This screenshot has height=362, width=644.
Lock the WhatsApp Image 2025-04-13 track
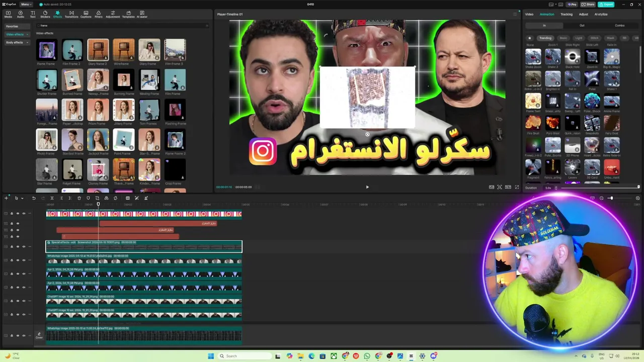pyautogui.click(x=12, y=260)
